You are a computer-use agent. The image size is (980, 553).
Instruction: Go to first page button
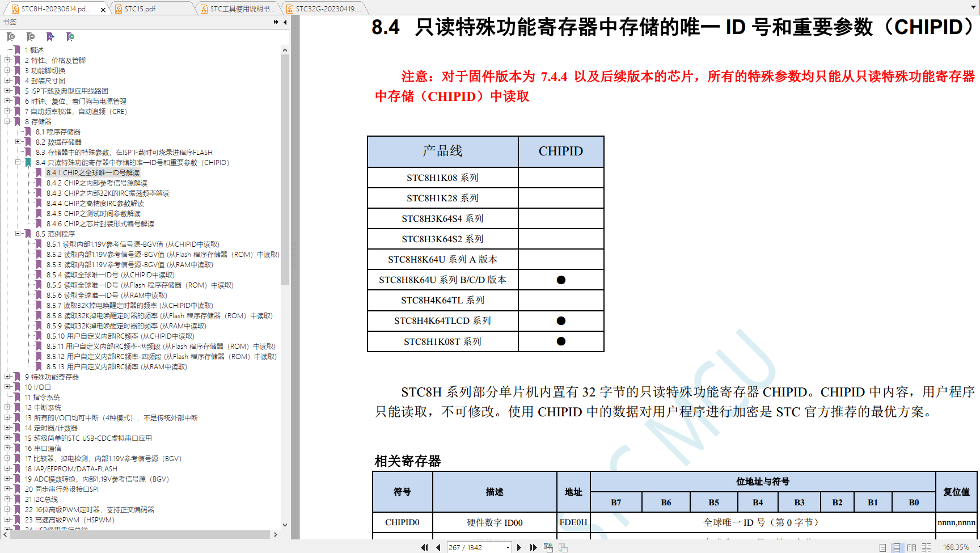[x=424, y=547]
